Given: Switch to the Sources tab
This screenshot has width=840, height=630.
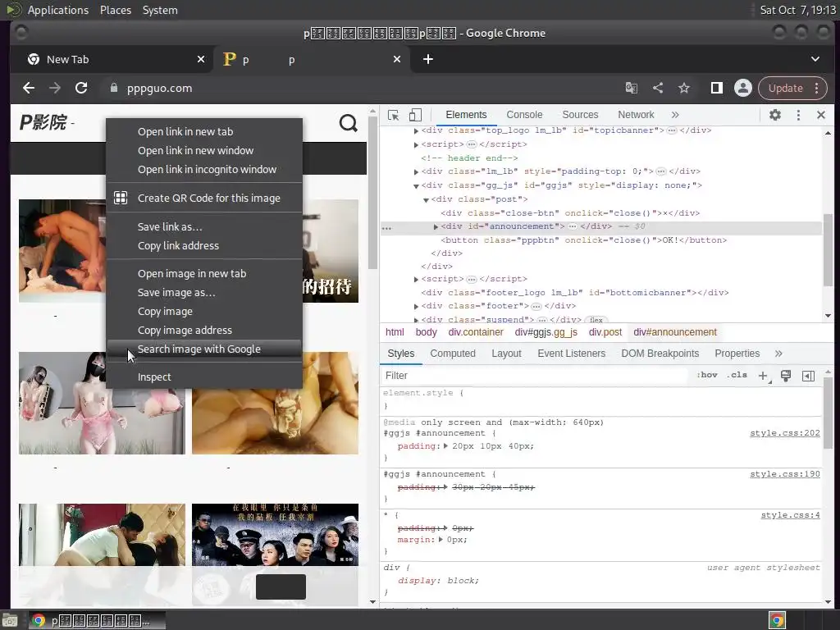Looking at the screenshot, I should pos(580,115).
